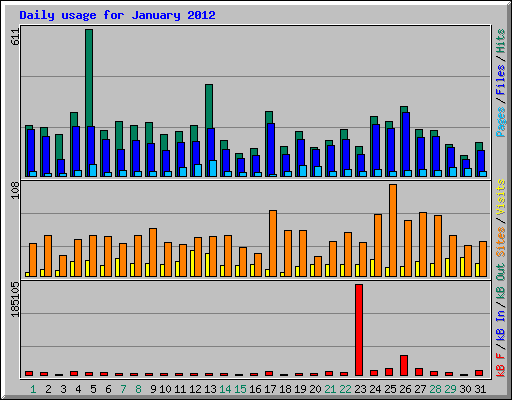The width and height of the screenshot is (512, 400).
Task: Click green day label 22
Action: tap(345, 389)
